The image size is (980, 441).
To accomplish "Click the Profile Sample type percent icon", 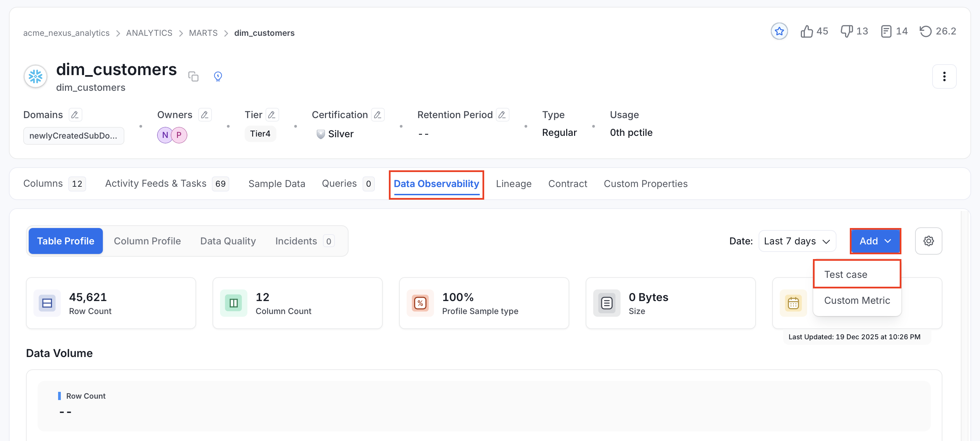I will coord(420,303).
